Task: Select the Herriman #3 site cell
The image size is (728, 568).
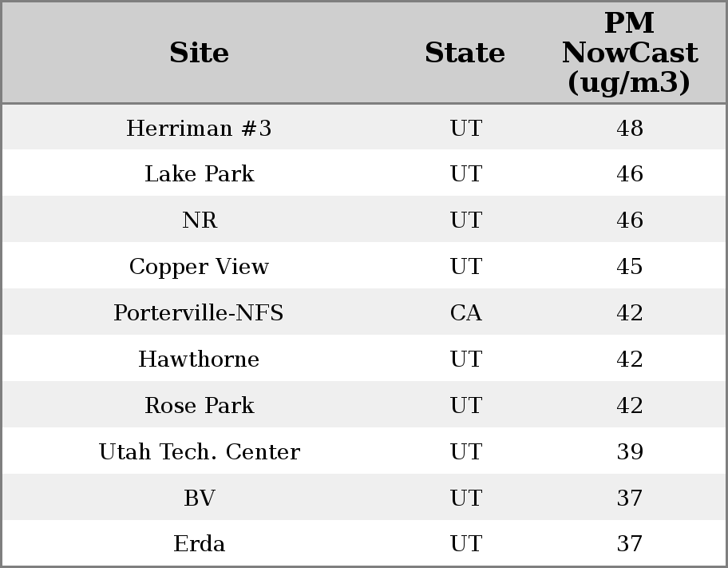Action: coord(199,129)
